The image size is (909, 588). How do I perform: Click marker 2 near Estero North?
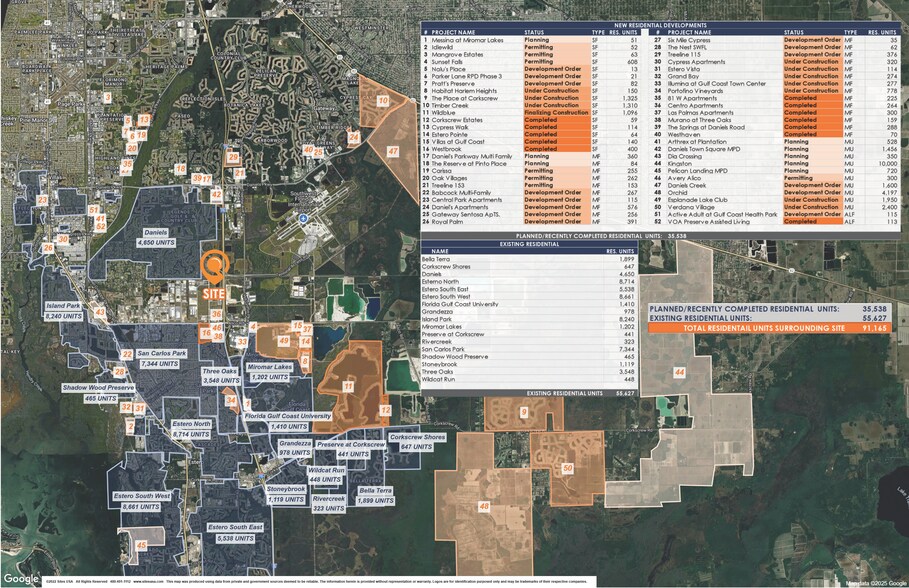[130, 426]
